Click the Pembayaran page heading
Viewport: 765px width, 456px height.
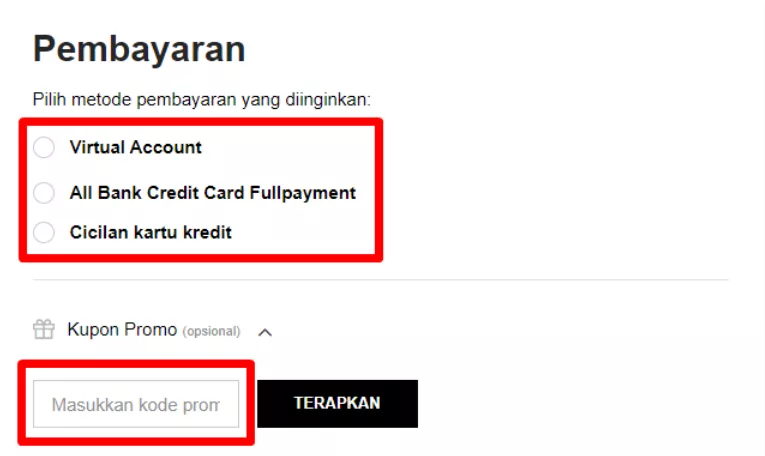(139, 49)
